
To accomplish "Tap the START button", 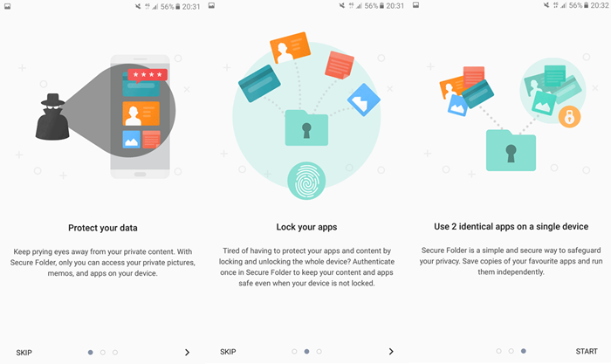I will [x=587, y=351].
